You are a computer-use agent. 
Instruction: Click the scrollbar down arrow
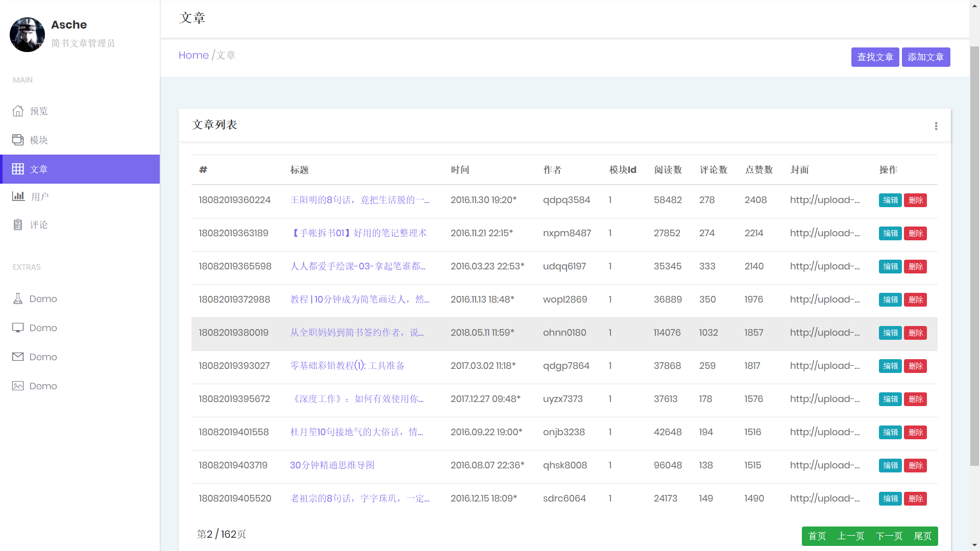click(974, 546)
